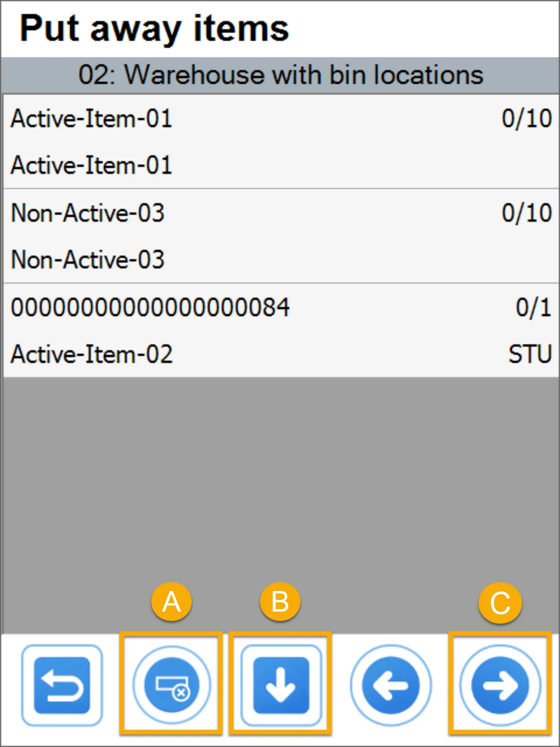
Task: Click the right arrow navigation icon
Action: pos(500,685)
